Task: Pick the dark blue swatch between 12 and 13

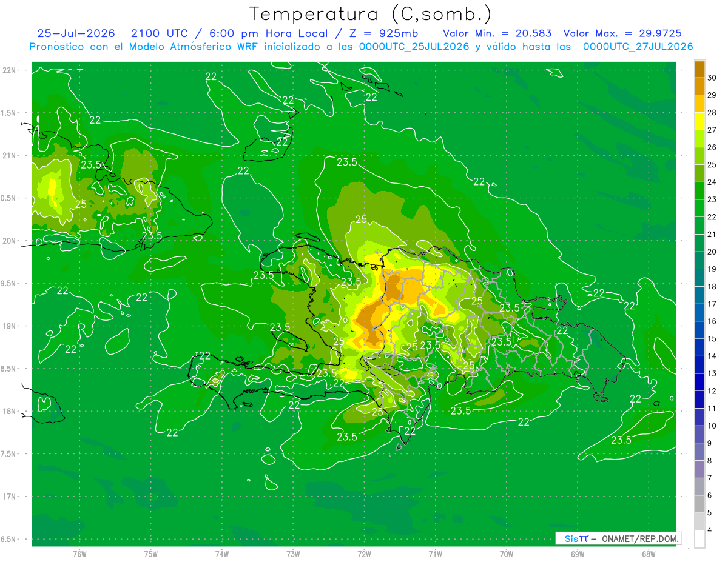Action: coord(699,382)
